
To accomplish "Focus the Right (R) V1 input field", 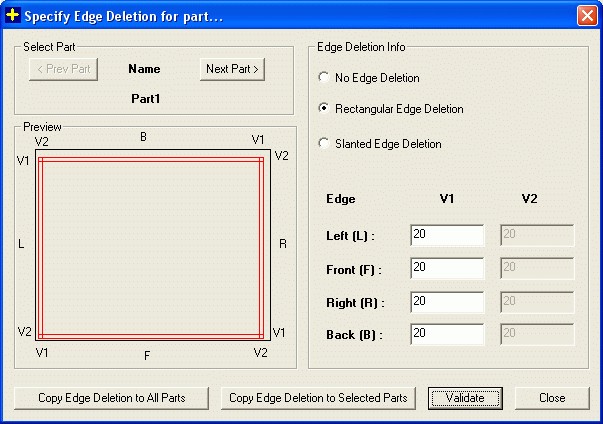I will 447,302.
